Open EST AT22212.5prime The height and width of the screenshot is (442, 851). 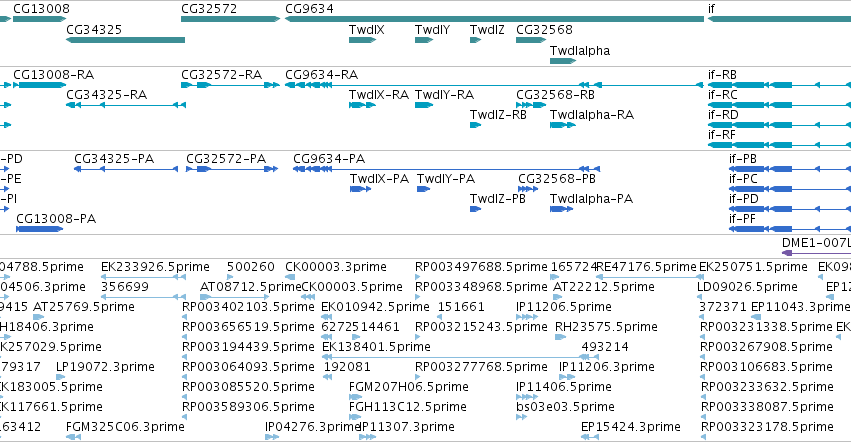[x=604, y=287]
